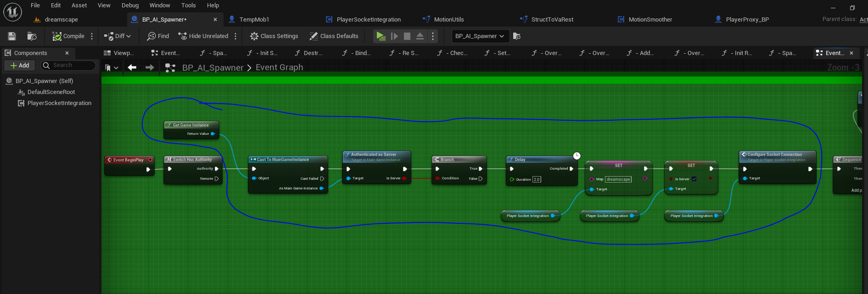Open Find in blueprint
Image resolution: width=868 pixels, height=294 pixels.
tap(158, 36)
